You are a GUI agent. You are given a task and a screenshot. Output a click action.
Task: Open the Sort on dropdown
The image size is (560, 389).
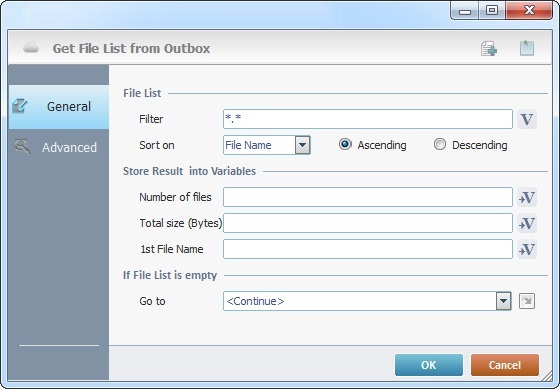click(x=302, y=145)
